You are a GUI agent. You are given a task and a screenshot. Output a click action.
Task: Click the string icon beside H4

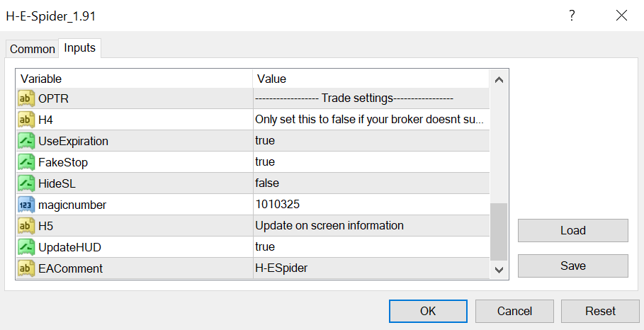pos(26,120)
